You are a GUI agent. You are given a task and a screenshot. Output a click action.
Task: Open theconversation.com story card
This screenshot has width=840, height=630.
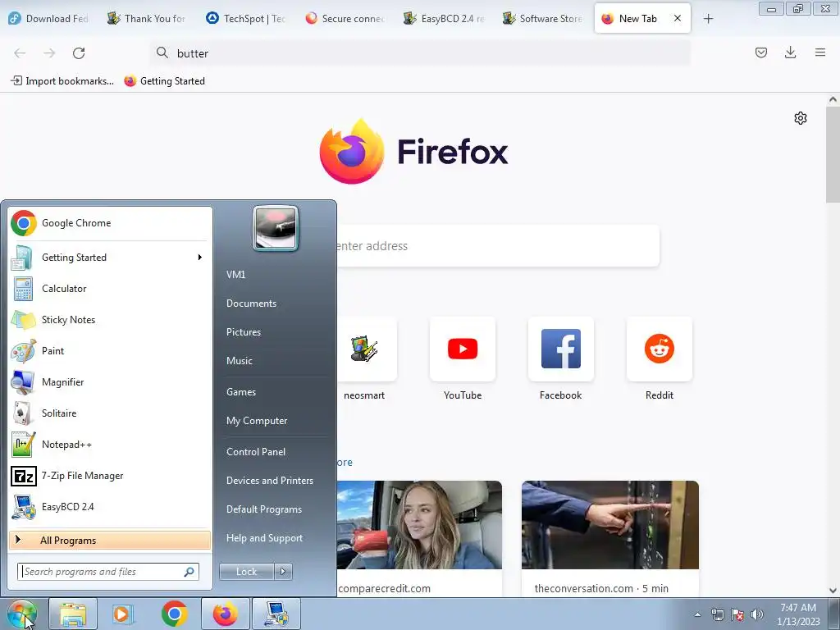pyautogui.click(x=610, y=538)
